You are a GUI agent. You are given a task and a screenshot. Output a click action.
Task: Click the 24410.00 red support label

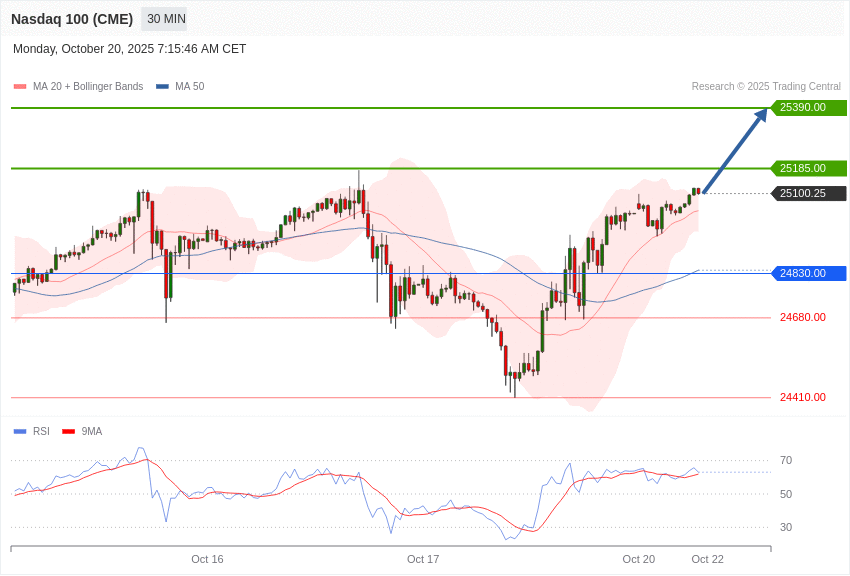pyautogui.click(x=803, y=397)
